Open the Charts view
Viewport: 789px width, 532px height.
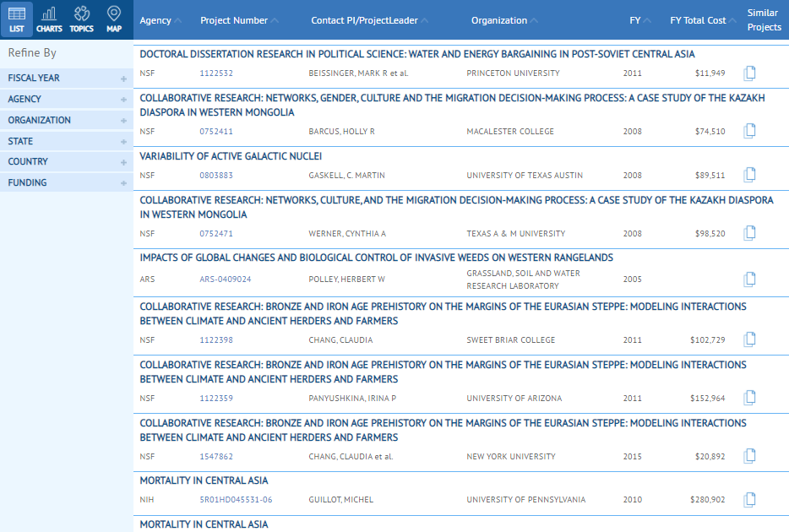point(49,19)
